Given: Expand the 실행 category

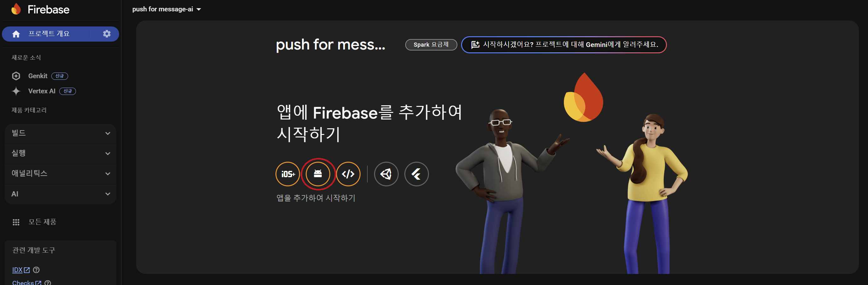Looking at the screenshot, I should [61, 153].
